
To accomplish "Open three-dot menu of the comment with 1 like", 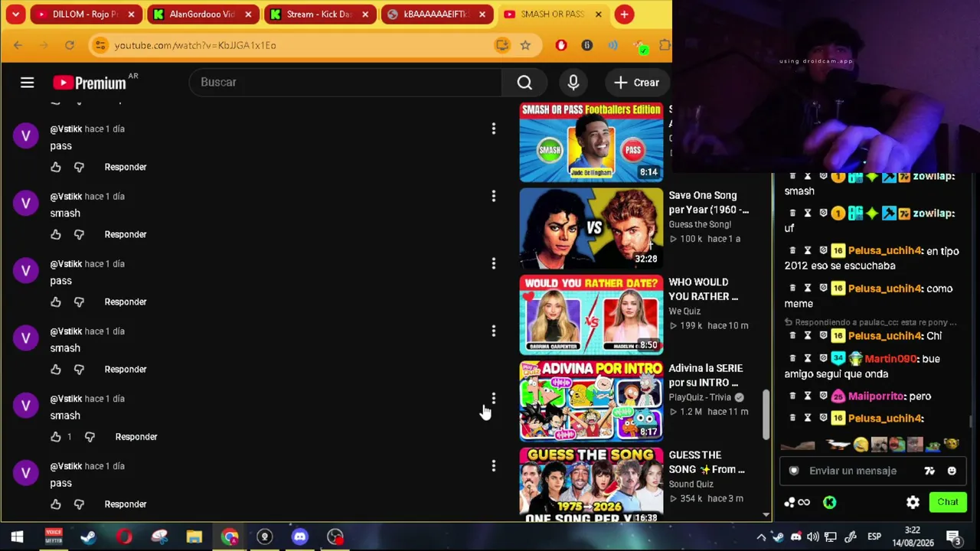I will click(494, 399).
